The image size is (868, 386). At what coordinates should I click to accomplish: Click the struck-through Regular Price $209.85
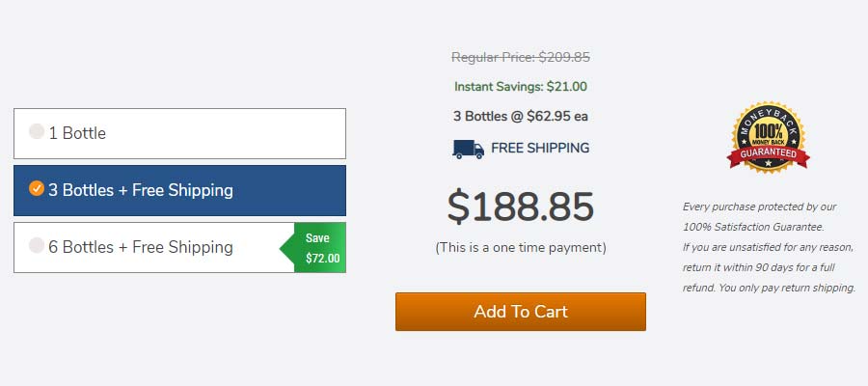(521, 57)
